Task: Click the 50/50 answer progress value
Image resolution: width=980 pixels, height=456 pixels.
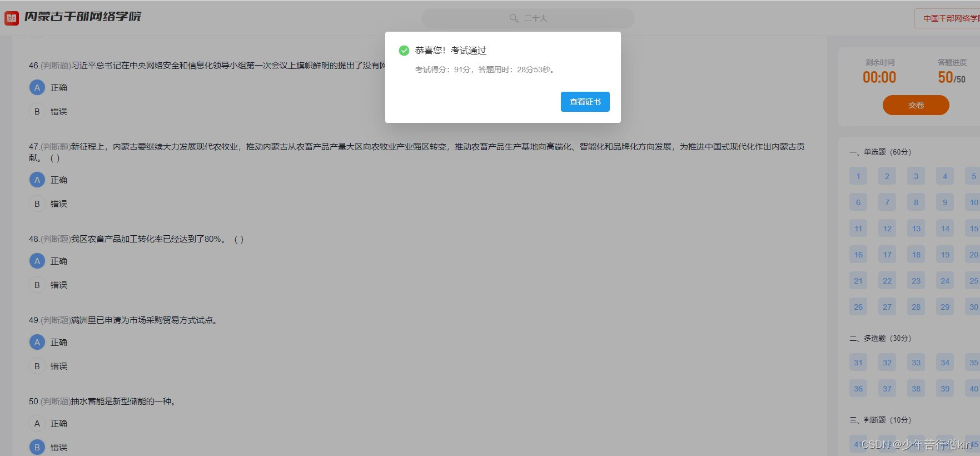Action: [952, 77]
